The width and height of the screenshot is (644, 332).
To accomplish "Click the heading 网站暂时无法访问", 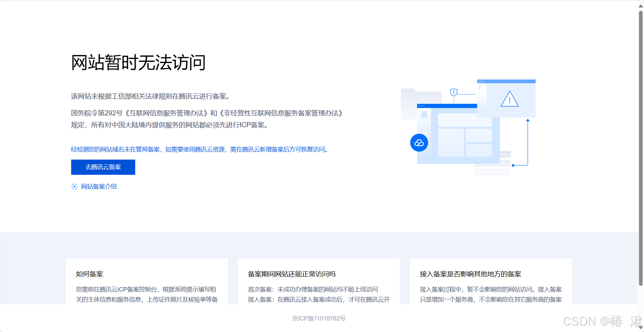I will tap(138, 62).
